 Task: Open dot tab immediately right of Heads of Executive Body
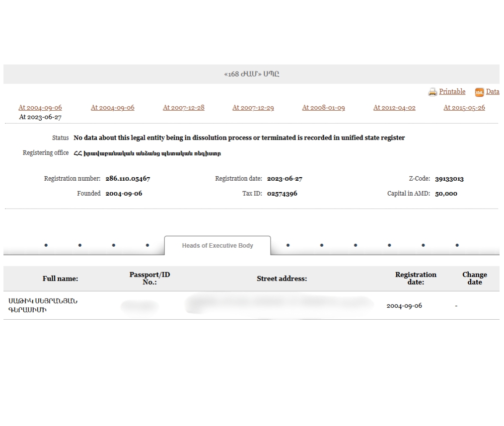pyautogui.click(x=288, y=245)
